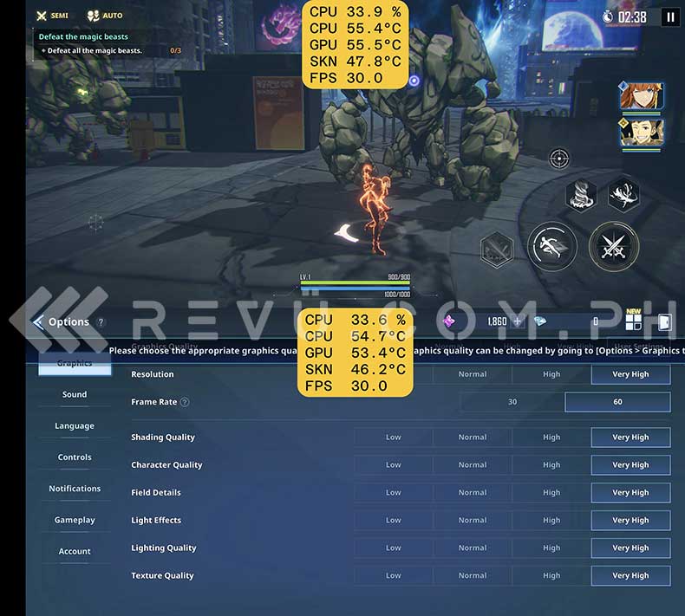
Task: Set Lighting Quality to Low
Action: (x=393, y=548)
